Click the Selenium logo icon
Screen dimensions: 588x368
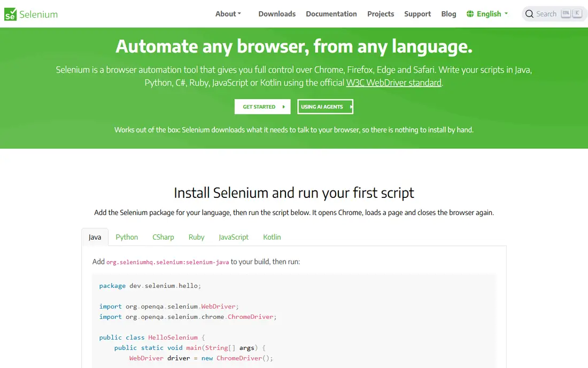coord(11,14)
